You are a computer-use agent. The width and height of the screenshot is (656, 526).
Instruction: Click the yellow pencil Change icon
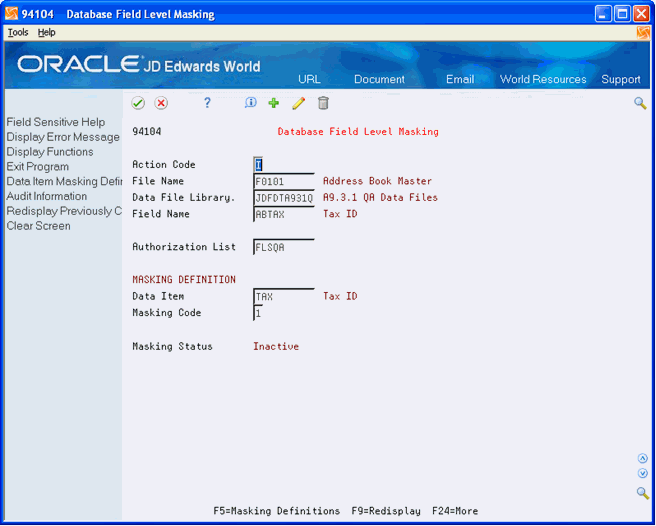tap(298, 103)
